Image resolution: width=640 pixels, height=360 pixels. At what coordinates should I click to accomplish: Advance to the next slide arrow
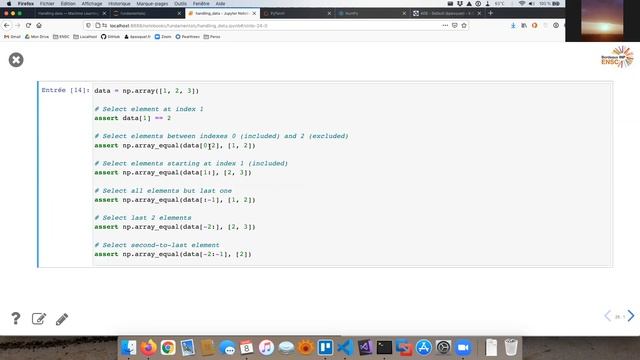(x=631, y=316)
